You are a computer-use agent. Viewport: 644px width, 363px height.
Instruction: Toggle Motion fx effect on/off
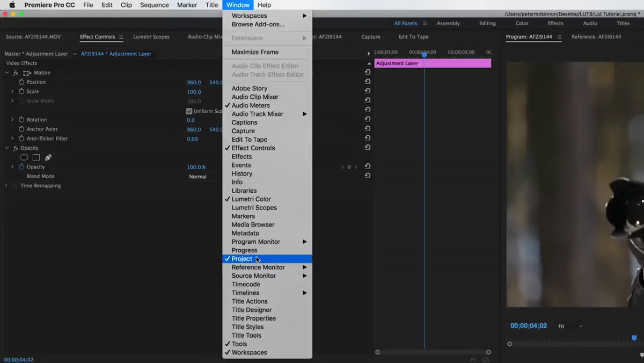pos(16,72)
